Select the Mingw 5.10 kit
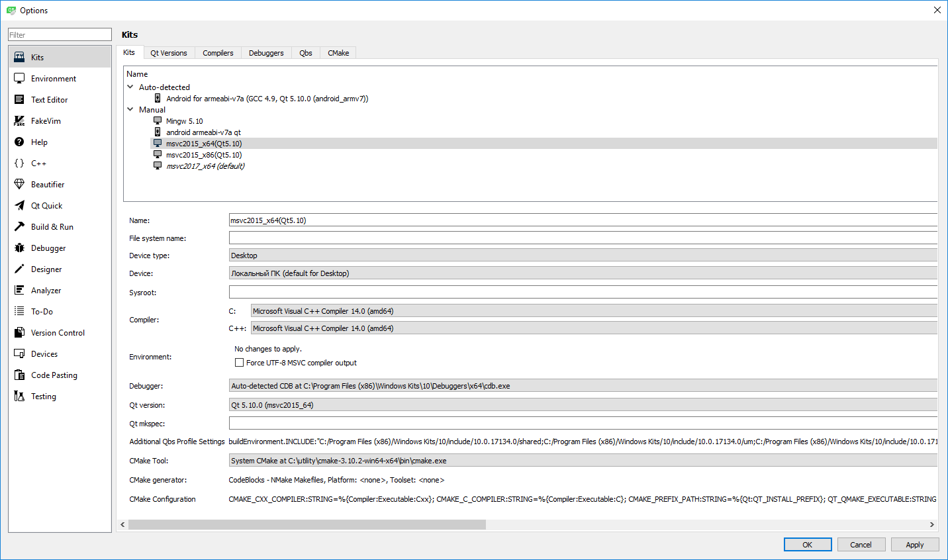The height and width of the screenshot is (560, 948). (x=184, y=121)
